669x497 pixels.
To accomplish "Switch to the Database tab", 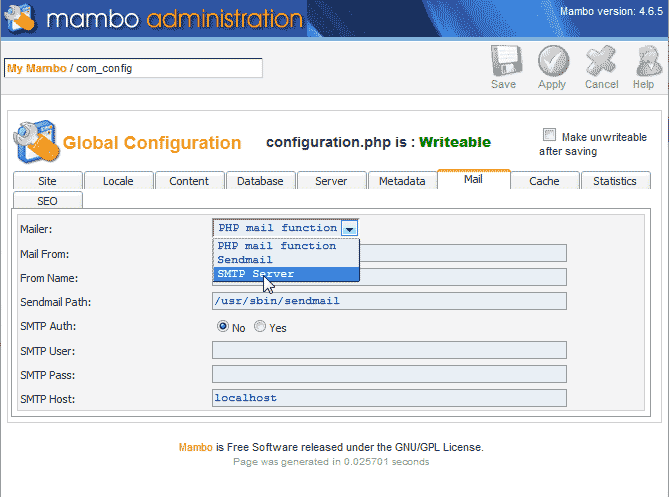I will (x=260, y=181).
